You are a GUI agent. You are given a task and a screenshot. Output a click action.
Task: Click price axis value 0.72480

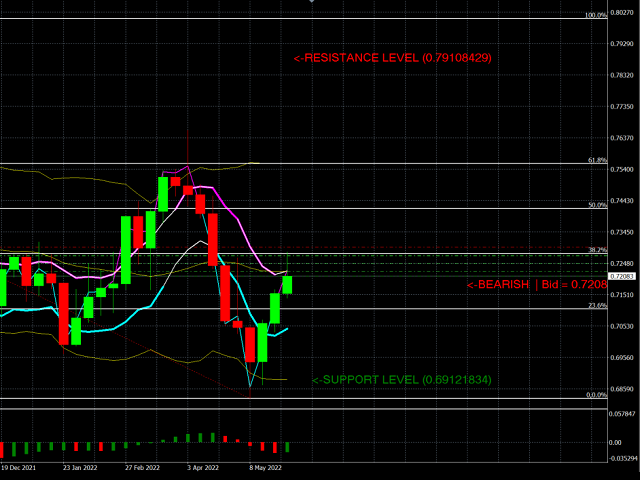622,264
